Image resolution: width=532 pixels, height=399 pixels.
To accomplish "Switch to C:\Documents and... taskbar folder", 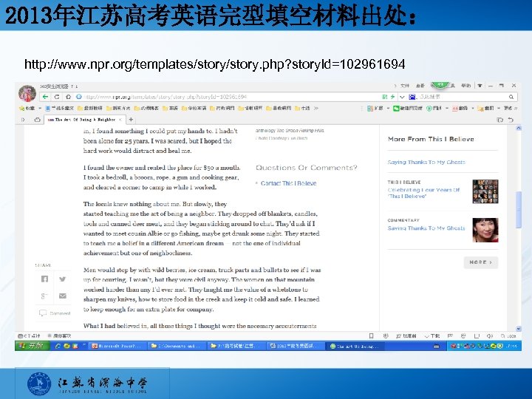I will pyautogui.click(x=177, y=346).
